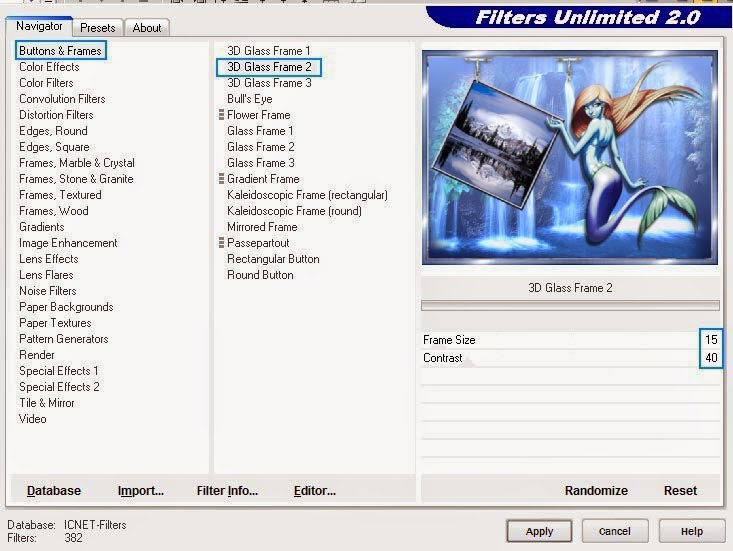Select Distortion Filters category
The height and width of the screenshot is (551, 733).
point(56,114)
